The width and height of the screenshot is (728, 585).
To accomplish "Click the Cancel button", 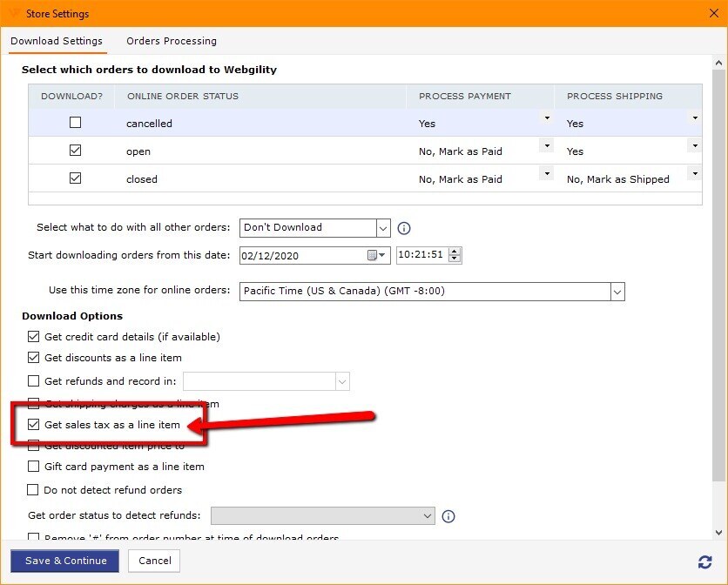I will [x=154, y=561].
